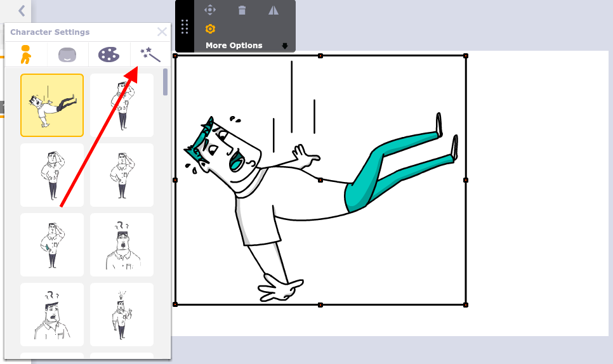Expand More Options
The height and width of the screenshot is (364, 613).
click(x=234, y=45)
